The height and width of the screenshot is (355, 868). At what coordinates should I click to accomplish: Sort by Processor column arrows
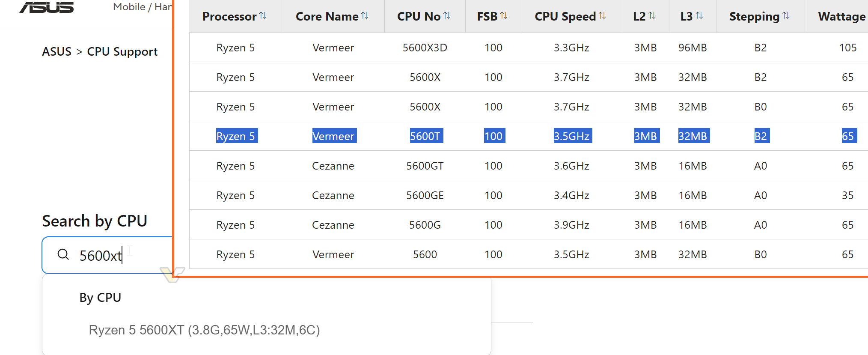coord(263,16)
